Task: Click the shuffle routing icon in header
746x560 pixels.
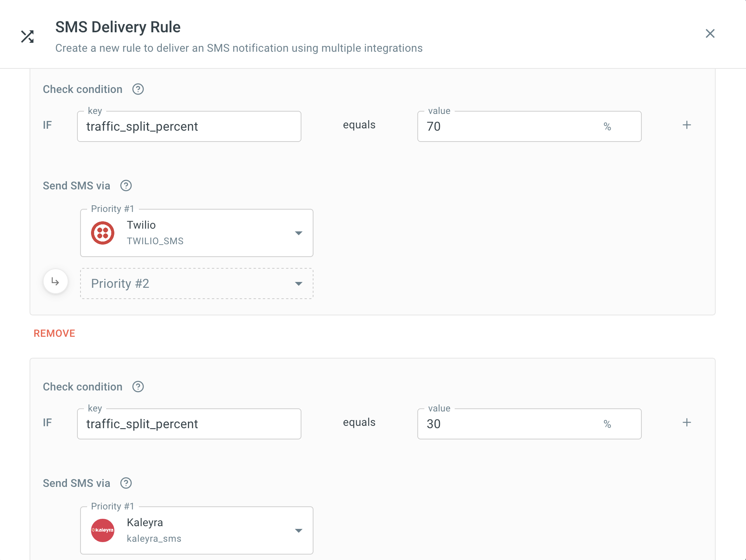Action: 27,37
